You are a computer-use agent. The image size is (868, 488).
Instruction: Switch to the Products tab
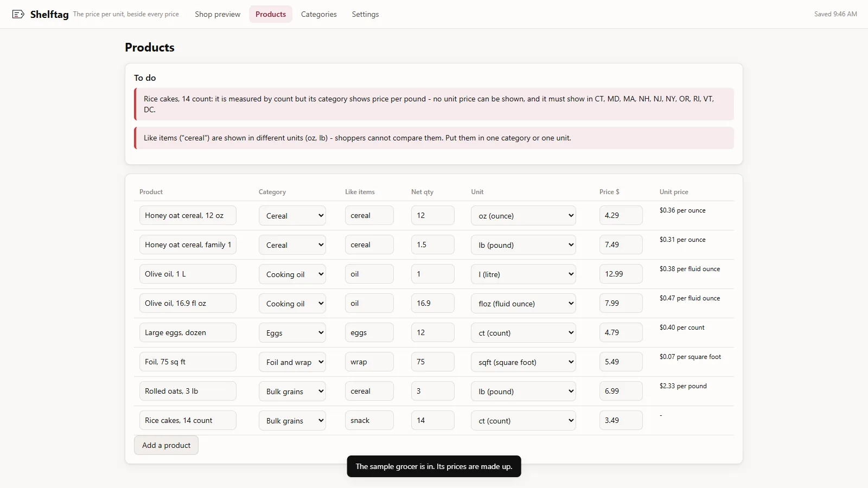coord(271,14)
